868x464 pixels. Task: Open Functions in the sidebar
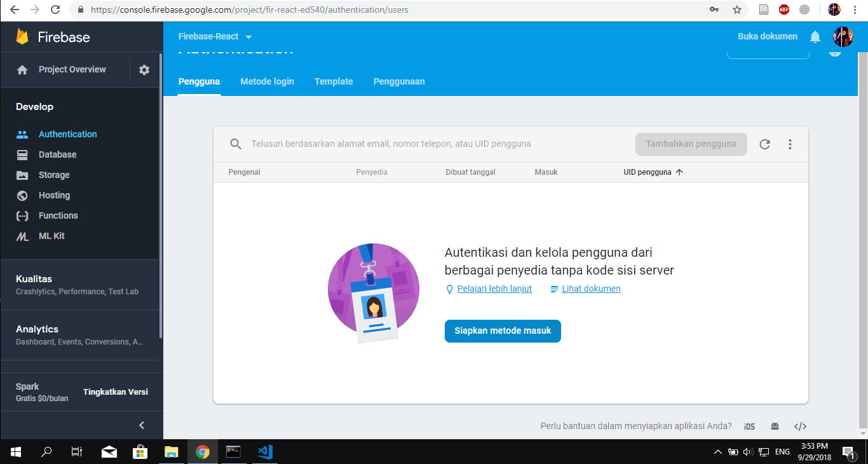58,215
